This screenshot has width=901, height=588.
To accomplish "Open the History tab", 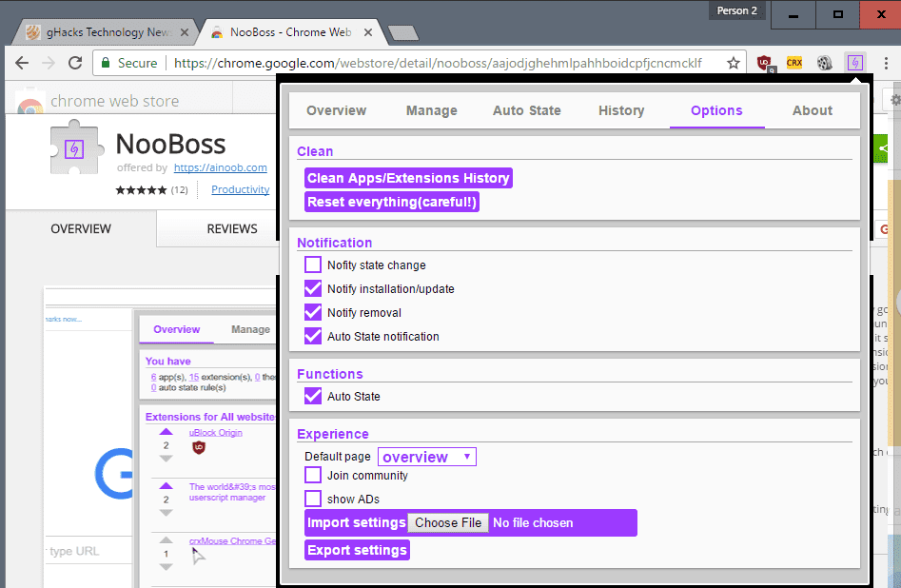I will click(621, 110).
